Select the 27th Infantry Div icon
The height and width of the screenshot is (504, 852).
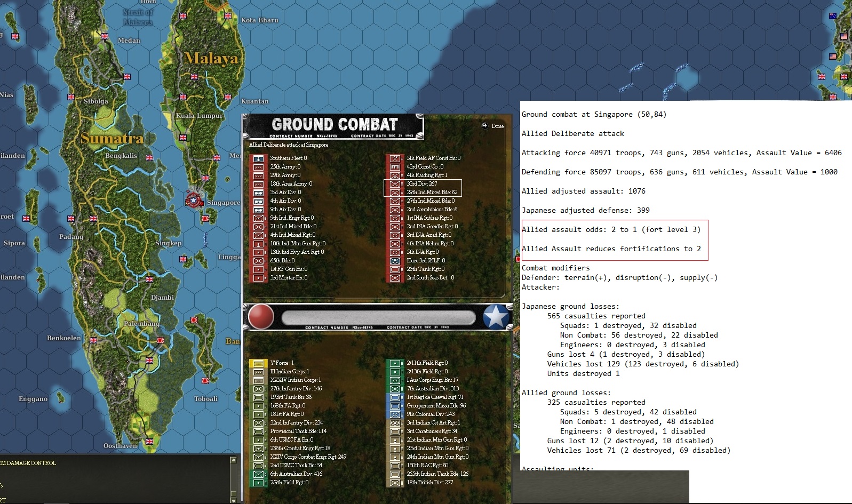pos(259,389)
